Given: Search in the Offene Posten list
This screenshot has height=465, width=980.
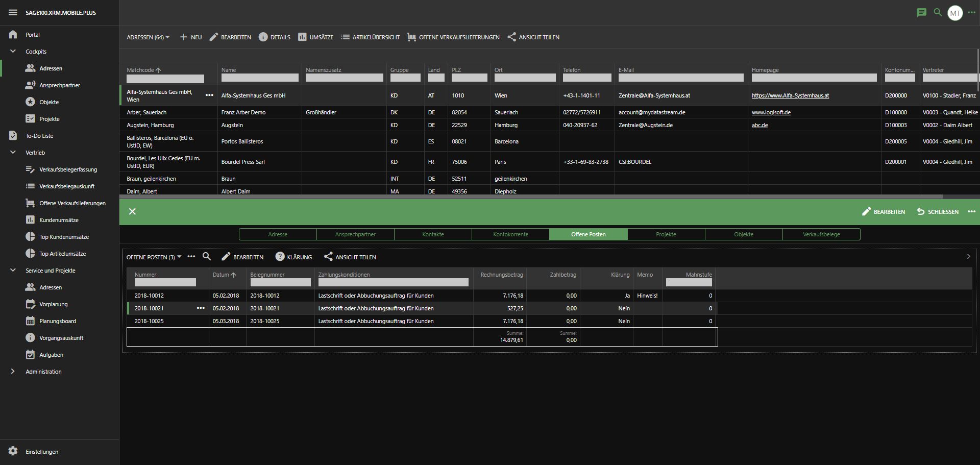Looking at the screenshot, I should 207,257.
